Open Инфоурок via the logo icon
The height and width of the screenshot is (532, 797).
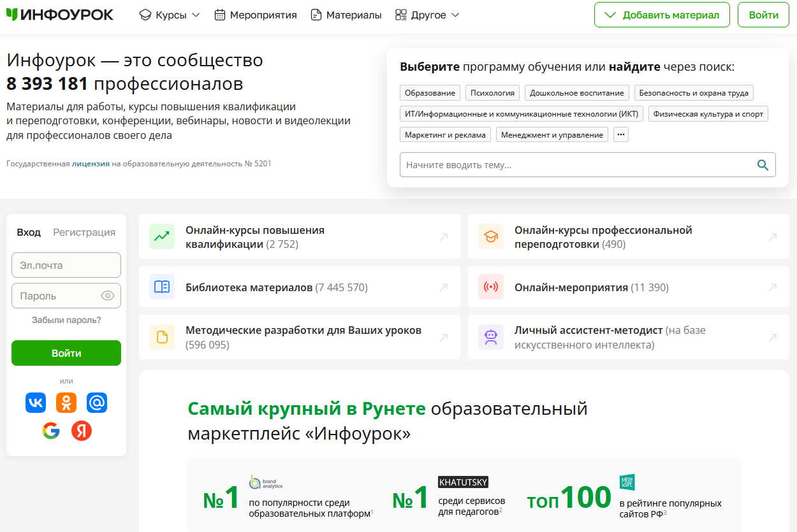pos(10,14)
